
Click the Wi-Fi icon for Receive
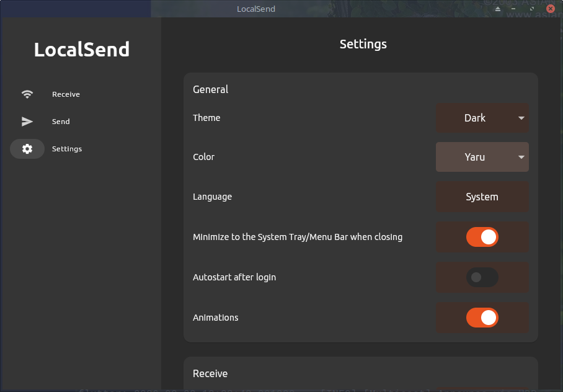point(27,94)
